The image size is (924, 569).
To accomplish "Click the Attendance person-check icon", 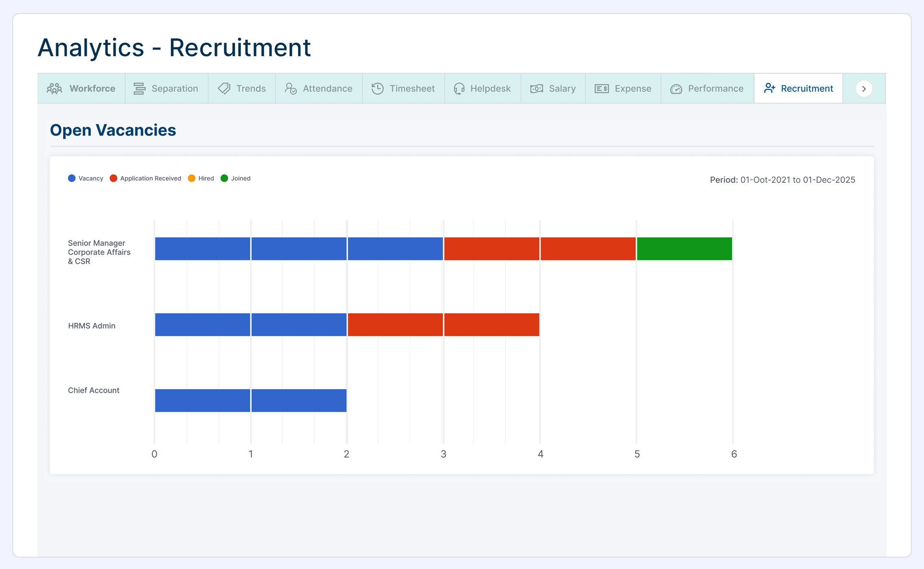I will point(291,89).
